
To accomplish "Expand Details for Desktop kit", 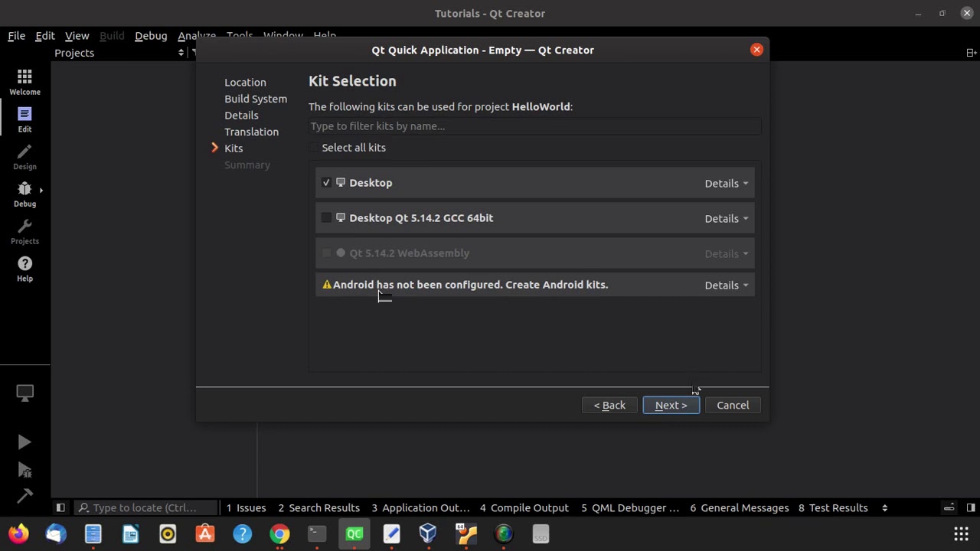I will tap(727, 184).
